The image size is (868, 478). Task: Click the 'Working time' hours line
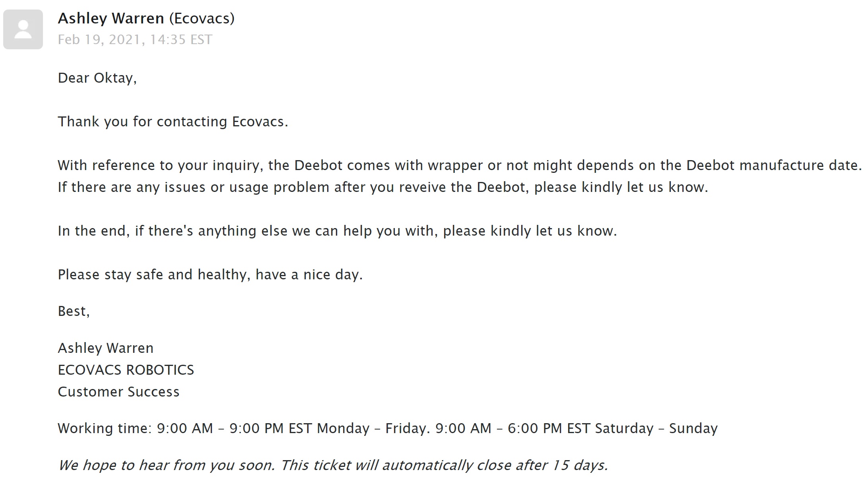point(388,428)
